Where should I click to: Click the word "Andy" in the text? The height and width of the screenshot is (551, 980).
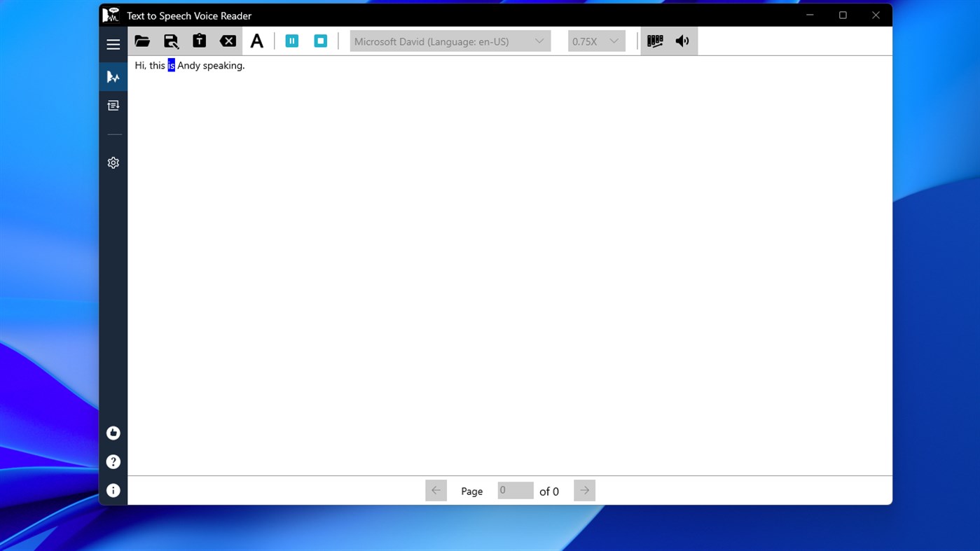(x=188, y=66)
